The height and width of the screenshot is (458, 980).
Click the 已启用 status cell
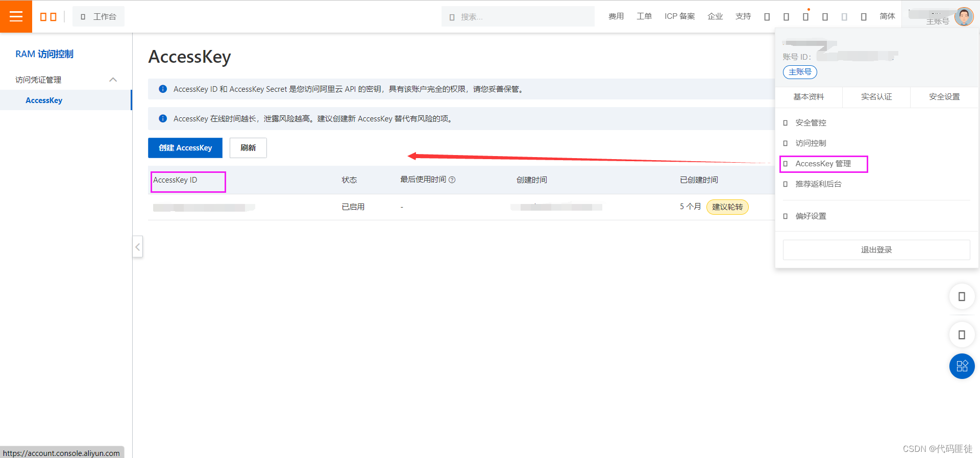(353, 207)
